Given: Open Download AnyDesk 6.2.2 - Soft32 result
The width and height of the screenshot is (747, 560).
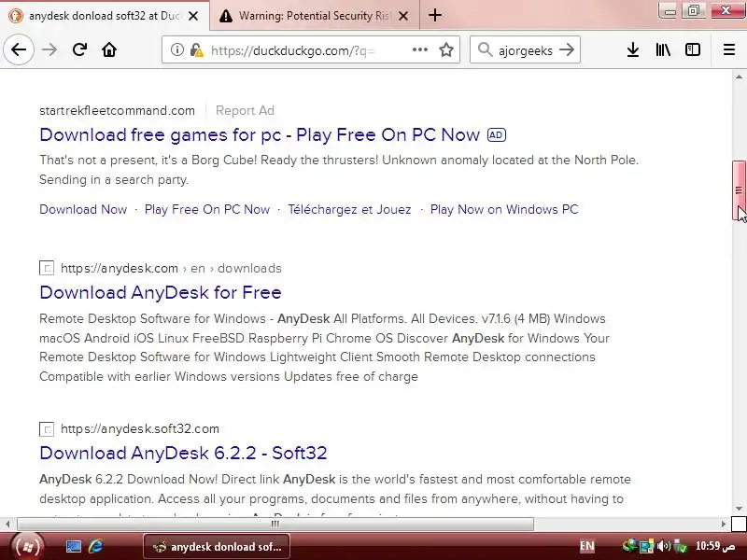Looking at the screenshot, I should [183, 453].
